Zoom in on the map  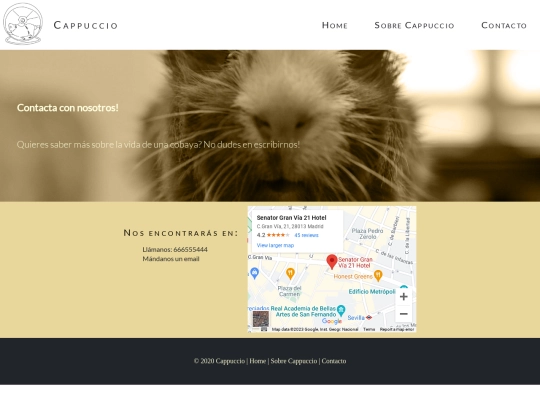[404, 297]
